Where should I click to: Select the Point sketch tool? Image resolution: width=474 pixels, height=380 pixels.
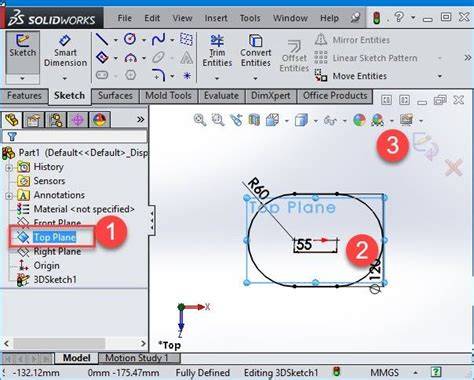(187, 76)
